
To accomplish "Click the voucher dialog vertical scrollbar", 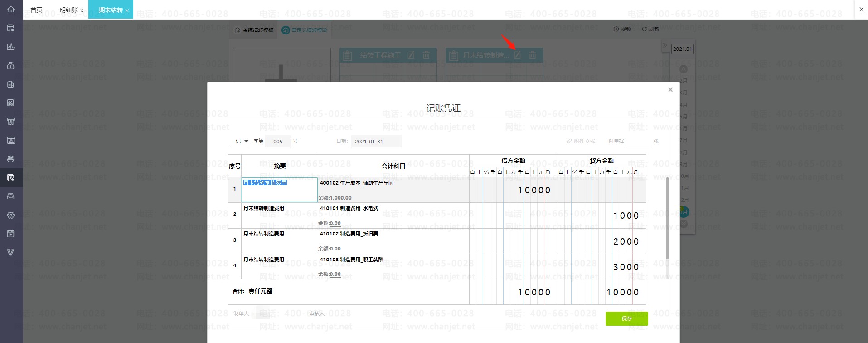I will click(x=667, y=218).
